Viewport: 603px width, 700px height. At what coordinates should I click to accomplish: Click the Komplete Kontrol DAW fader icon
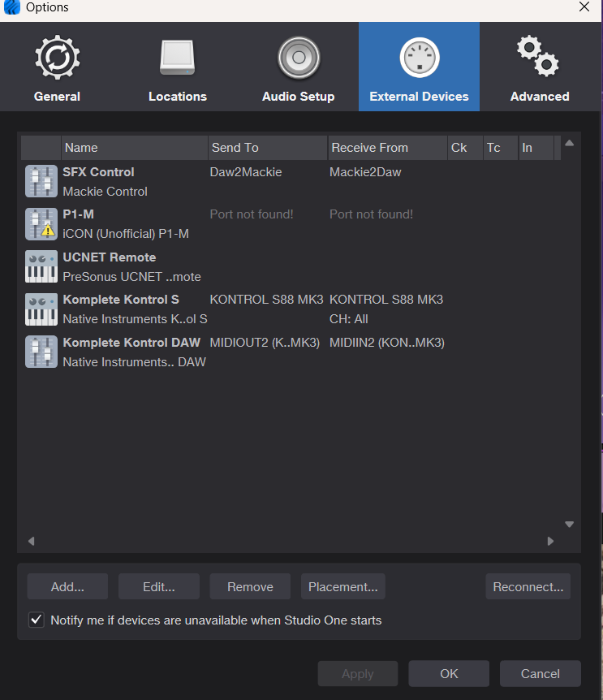click(41, 352)
